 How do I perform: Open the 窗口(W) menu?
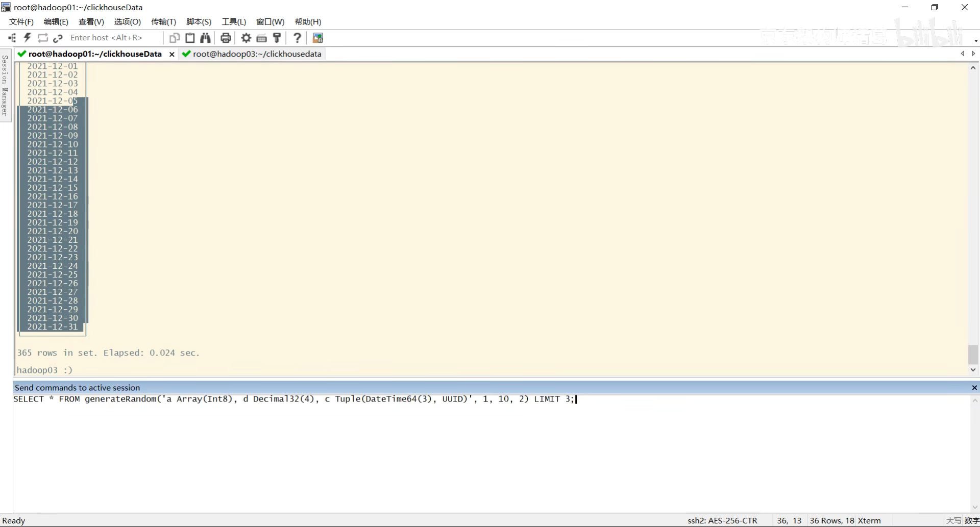271,22
